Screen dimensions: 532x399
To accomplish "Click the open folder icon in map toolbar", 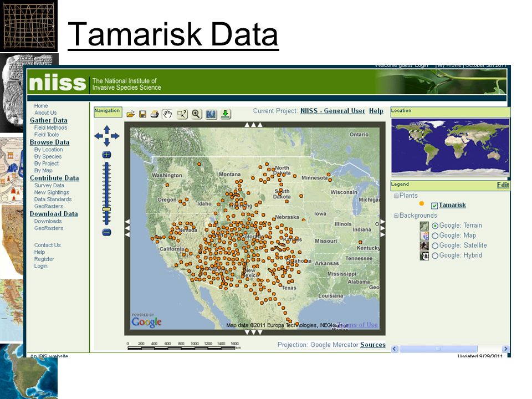I will pos(131,114).
